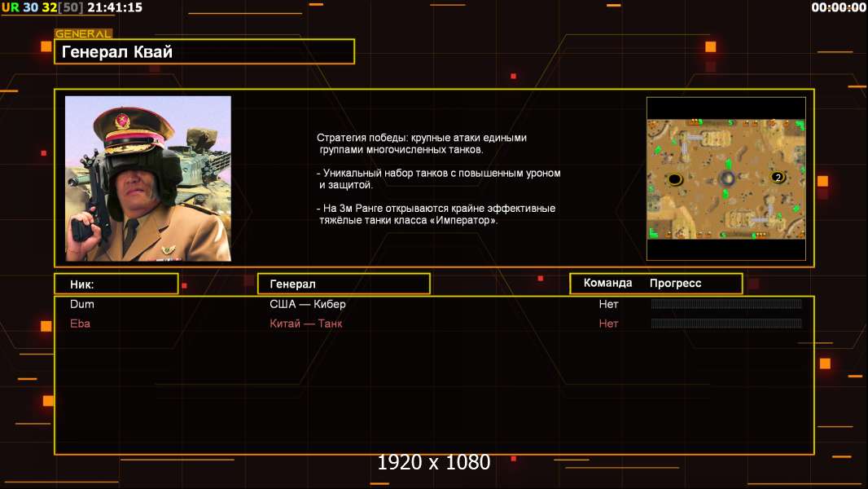Click the General Kwai portrait image
This screenshot has height=489, width=868.
tap(148, 178)
